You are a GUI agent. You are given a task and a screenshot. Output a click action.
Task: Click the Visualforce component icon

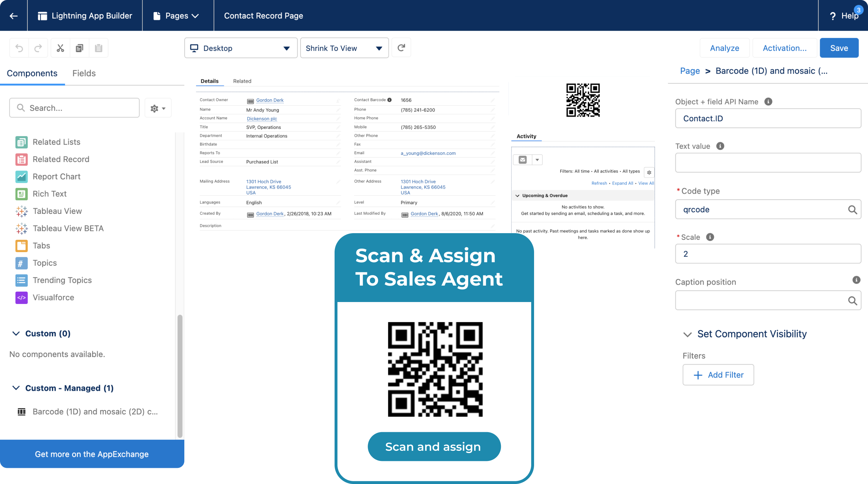[x=21, y=298]
